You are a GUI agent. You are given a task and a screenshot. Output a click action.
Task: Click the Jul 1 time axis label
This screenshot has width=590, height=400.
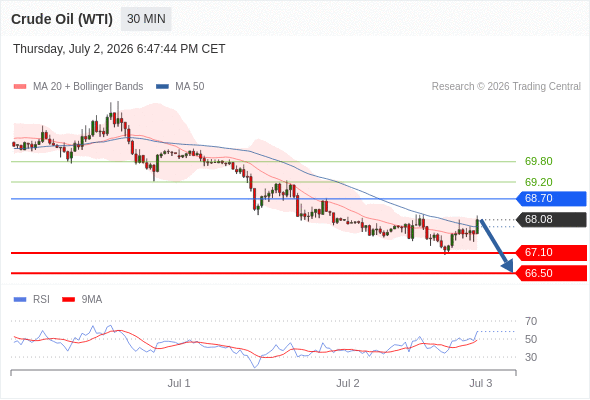coord(179,383)
